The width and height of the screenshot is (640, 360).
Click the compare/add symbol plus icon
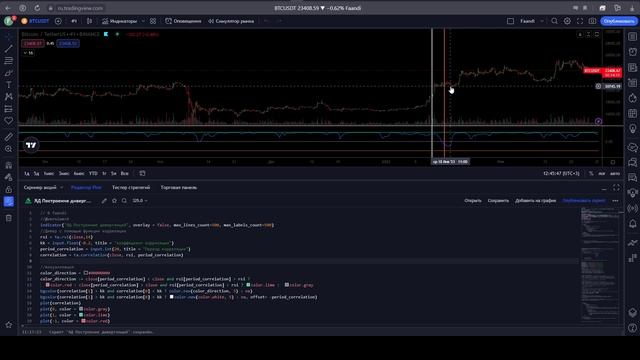click(x=58, y=21)
